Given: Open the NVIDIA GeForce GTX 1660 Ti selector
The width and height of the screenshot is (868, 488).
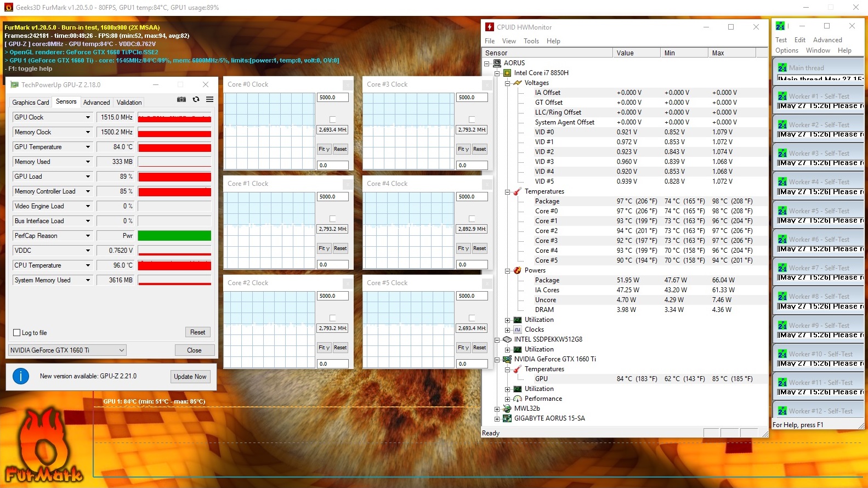Looking at the screenshot, I should (x=67, y=350).
